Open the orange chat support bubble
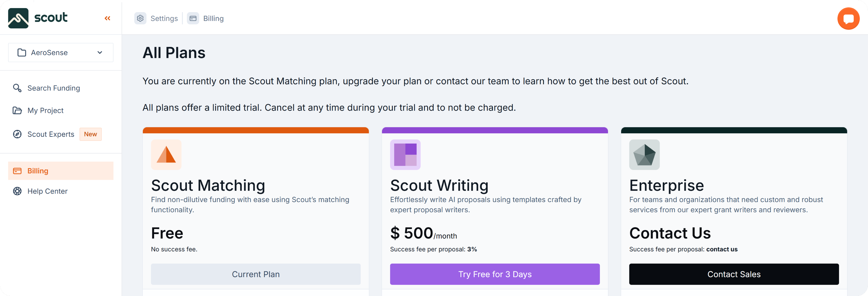The height and width of the screenshot is (296, 868). pos(848,18)
